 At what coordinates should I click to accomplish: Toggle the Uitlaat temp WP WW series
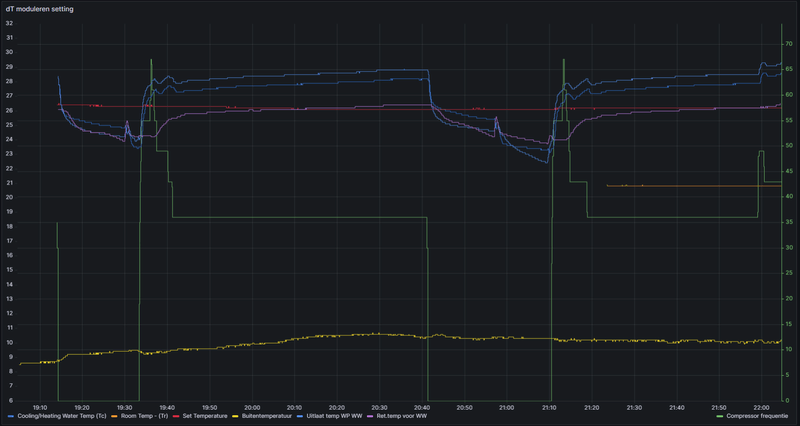click(334, 416)
